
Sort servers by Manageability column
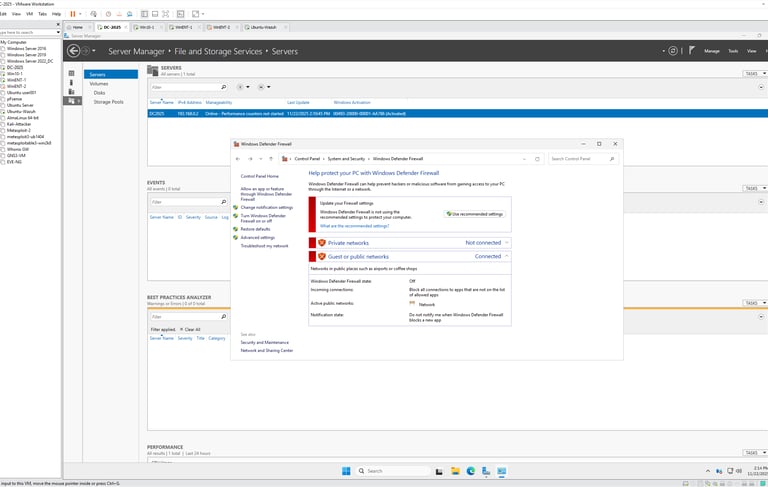(219, 102)
